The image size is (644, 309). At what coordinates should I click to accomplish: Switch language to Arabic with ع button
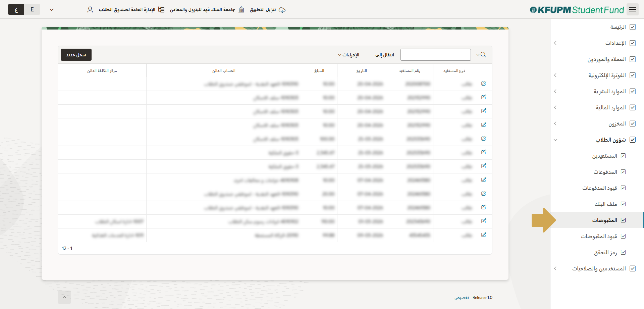pos(16,9)
